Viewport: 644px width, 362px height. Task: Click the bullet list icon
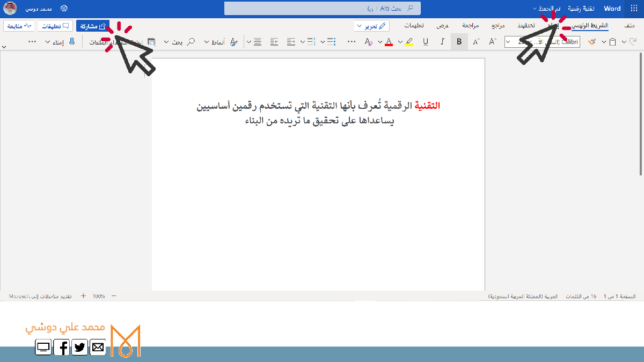pyautogui.click(x=331, y=42)
